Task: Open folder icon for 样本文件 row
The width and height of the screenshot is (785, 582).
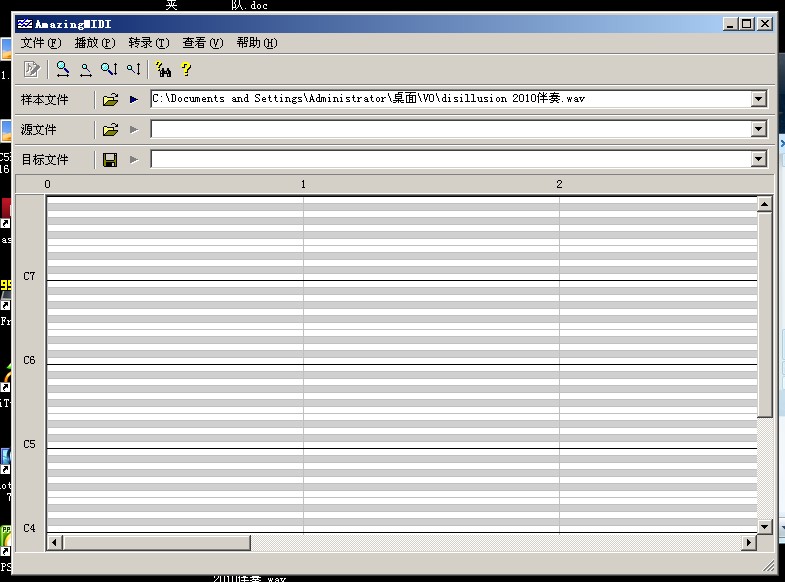Action: coord(110,100)
